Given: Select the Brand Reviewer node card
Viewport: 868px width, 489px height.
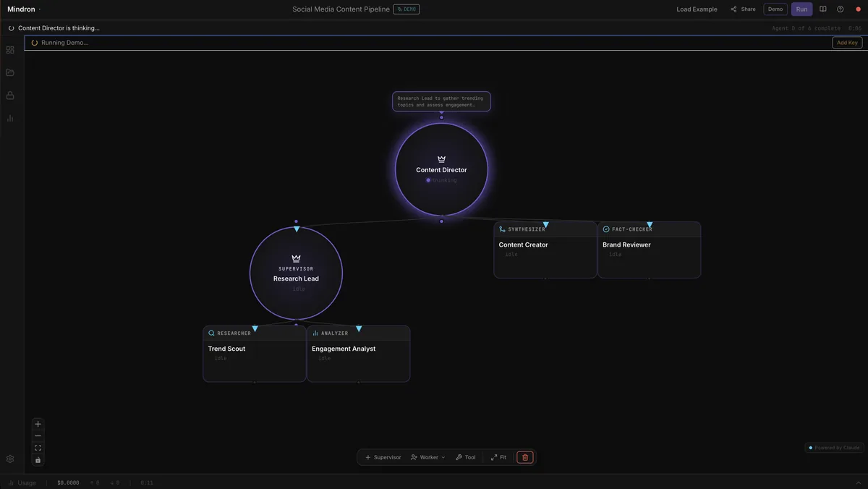Looking at the screenshot, I should pyautogui.click(x=649, y=250).
